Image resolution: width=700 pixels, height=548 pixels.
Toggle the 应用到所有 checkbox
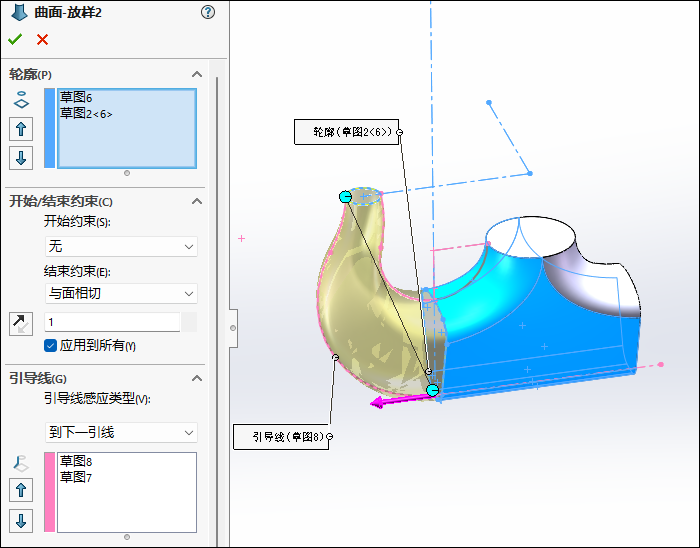[51, 345]
